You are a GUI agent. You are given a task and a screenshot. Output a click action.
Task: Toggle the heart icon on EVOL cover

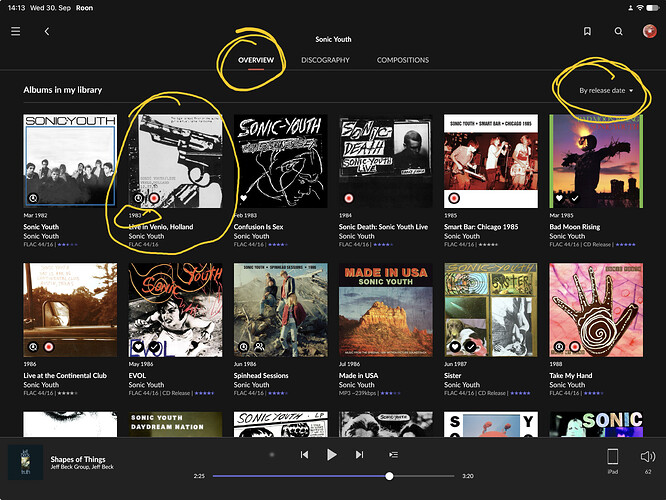tap(138, 347)
